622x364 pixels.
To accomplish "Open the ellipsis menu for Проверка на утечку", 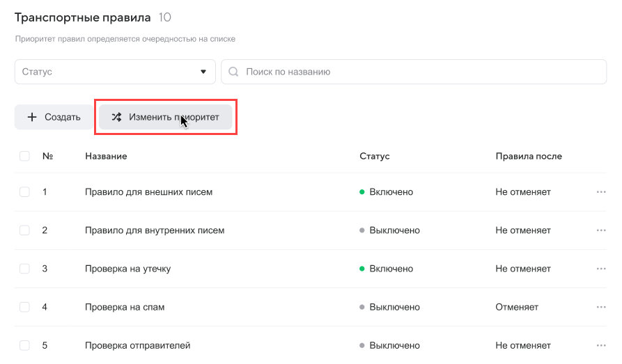I will [x=601, y=269].
